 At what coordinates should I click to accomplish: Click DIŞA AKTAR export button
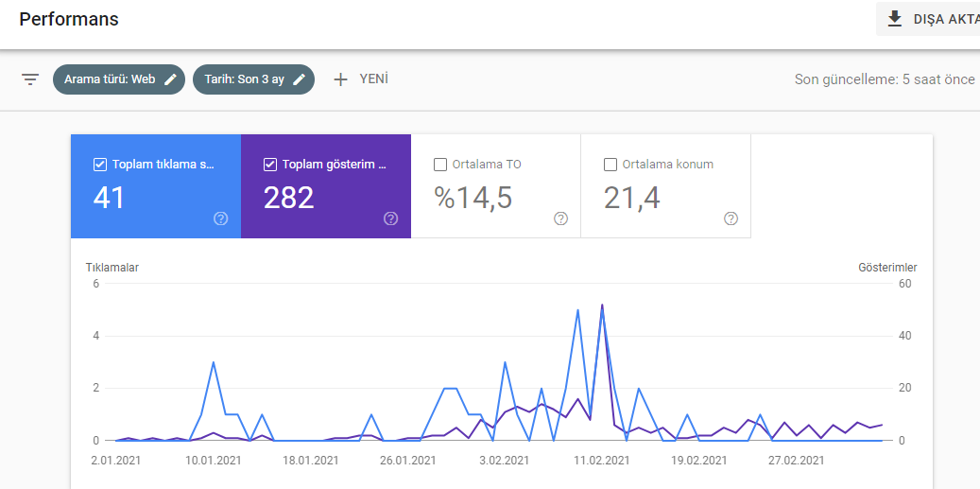(928, 19)
